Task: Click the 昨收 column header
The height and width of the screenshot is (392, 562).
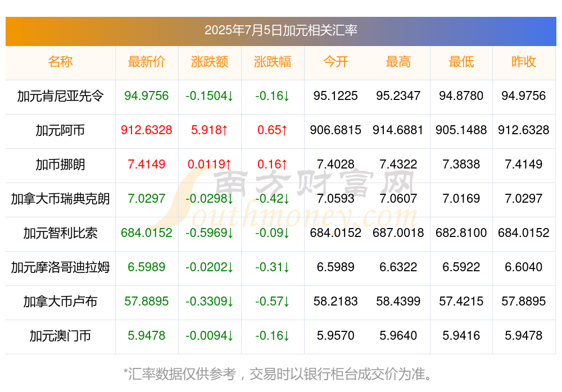Action: click(x=524, y=62)
